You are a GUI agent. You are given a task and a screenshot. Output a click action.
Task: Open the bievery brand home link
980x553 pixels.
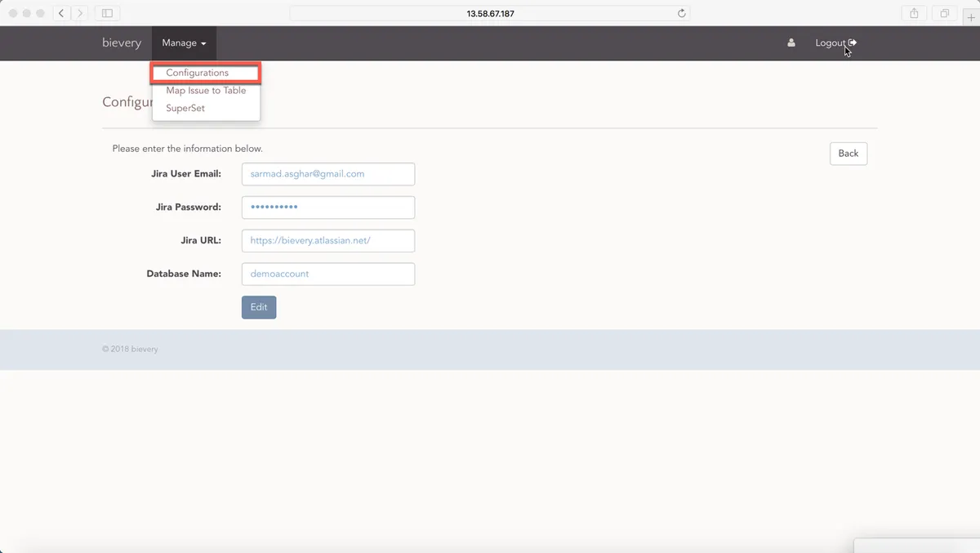(x=122, y=43)
